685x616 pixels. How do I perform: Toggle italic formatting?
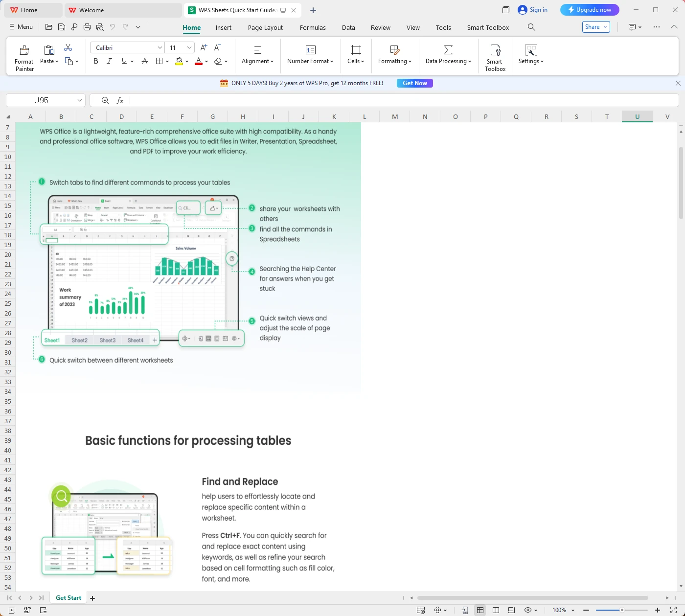pyautogui.click(x=110, y=61)
